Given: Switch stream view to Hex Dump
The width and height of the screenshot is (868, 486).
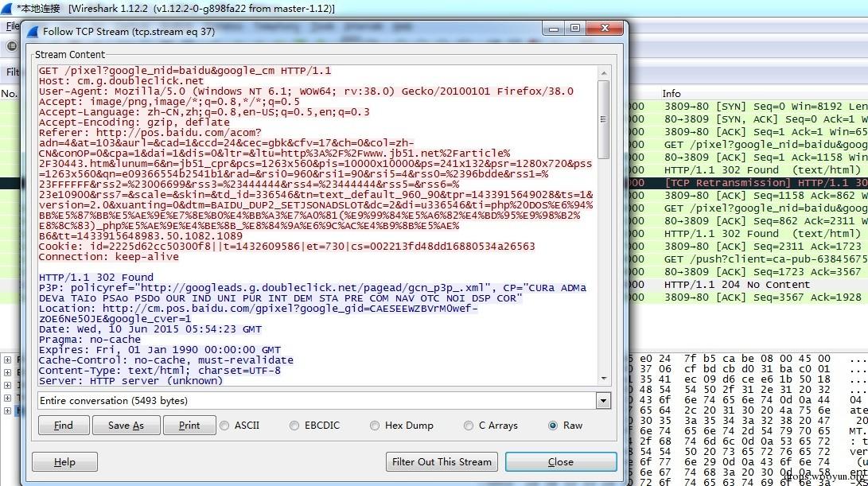Looking at the screenshot, I should 376,426.
